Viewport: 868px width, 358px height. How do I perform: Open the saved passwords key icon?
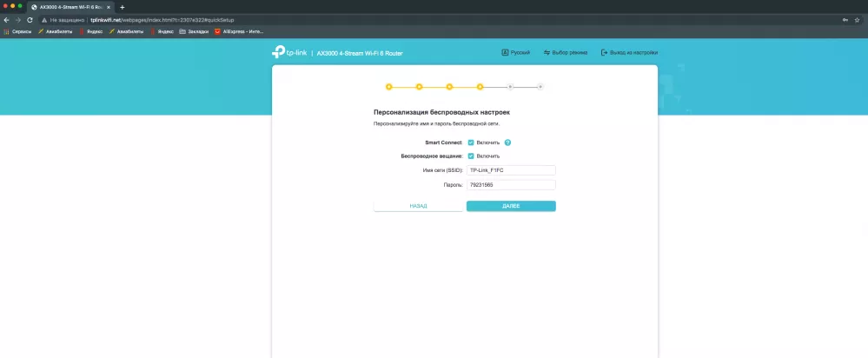845,20
